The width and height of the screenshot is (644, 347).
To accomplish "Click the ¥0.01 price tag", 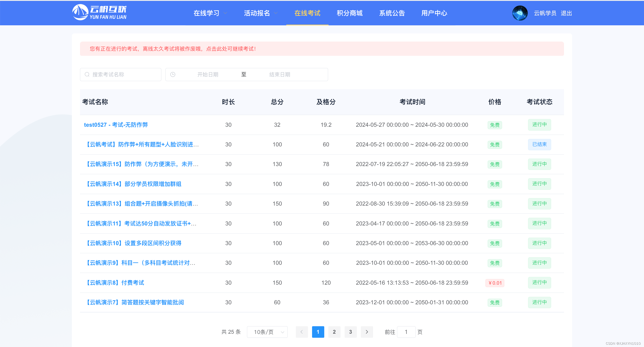I will [x=495, y=283].
